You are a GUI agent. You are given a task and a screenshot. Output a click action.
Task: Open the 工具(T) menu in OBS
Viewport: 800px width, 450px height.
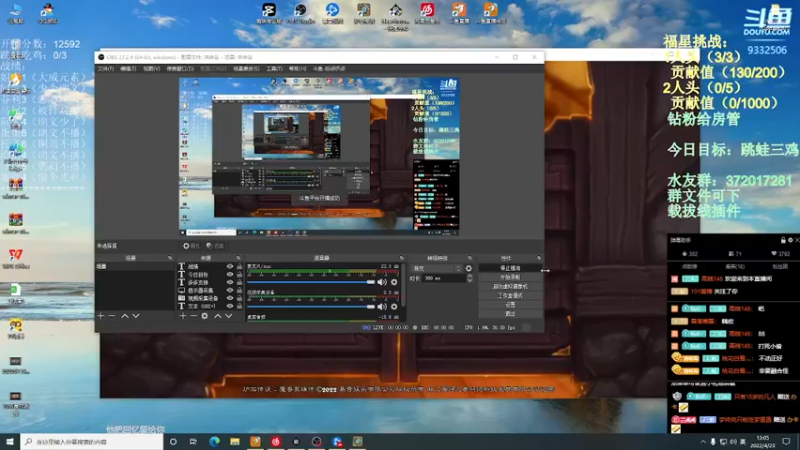tap(274, 68)
